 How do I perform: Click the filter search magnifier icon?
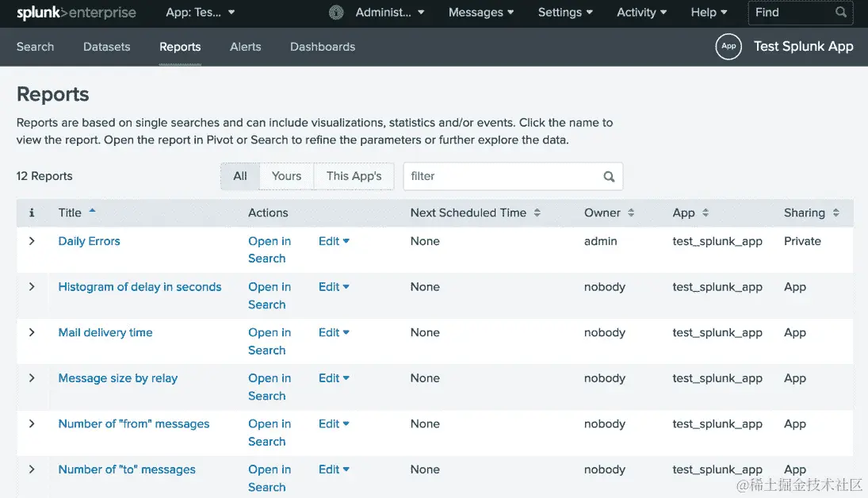[609, 176]
